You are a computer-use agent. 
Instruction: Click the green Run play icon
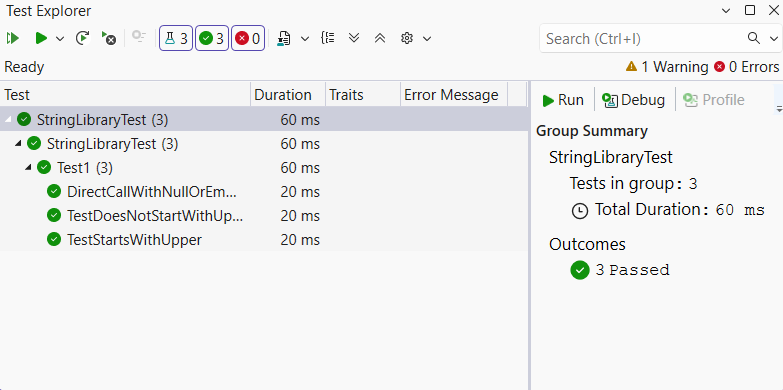pos(41,38)
